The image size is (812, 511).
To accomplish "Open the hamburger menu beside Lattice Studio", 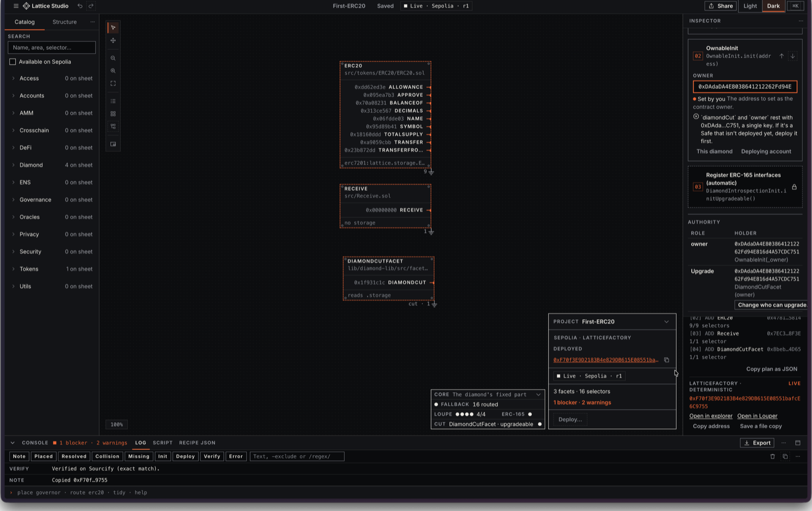I will click(16, 6).
